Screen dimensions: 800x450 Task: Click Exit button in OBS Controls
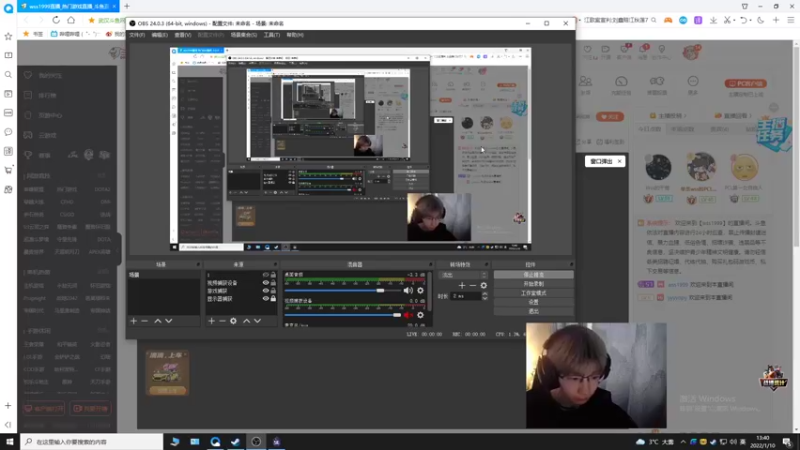pos(533,311)
